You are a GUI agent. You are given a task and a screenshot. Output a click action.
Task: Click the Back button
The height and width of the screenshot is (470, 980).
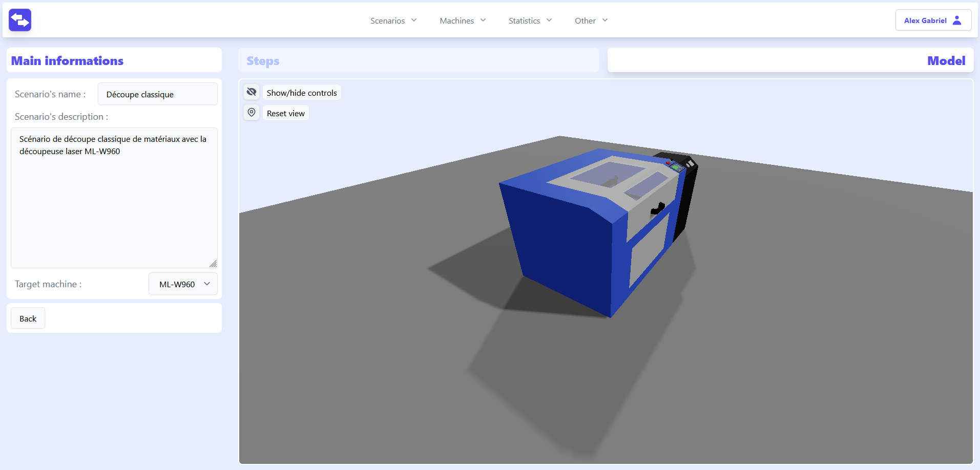click(28, 318)
